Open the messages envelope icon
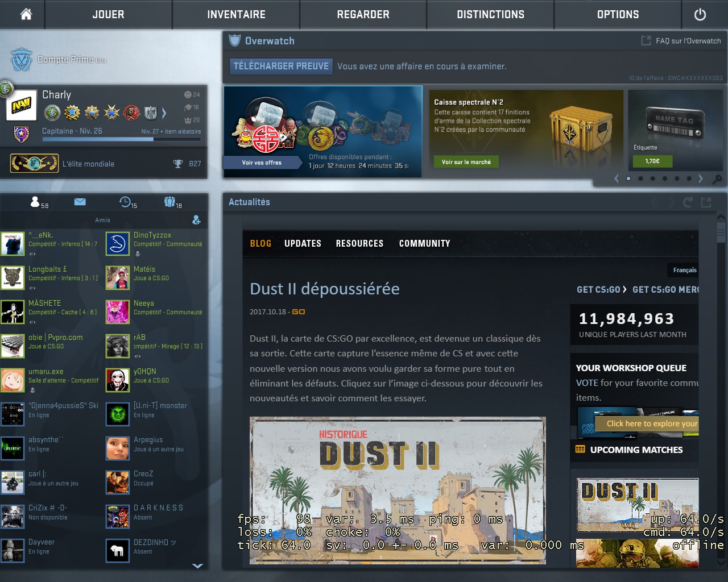Image resolution: width=728 pixels, height=582 pixels. click(x=80, y=202)
